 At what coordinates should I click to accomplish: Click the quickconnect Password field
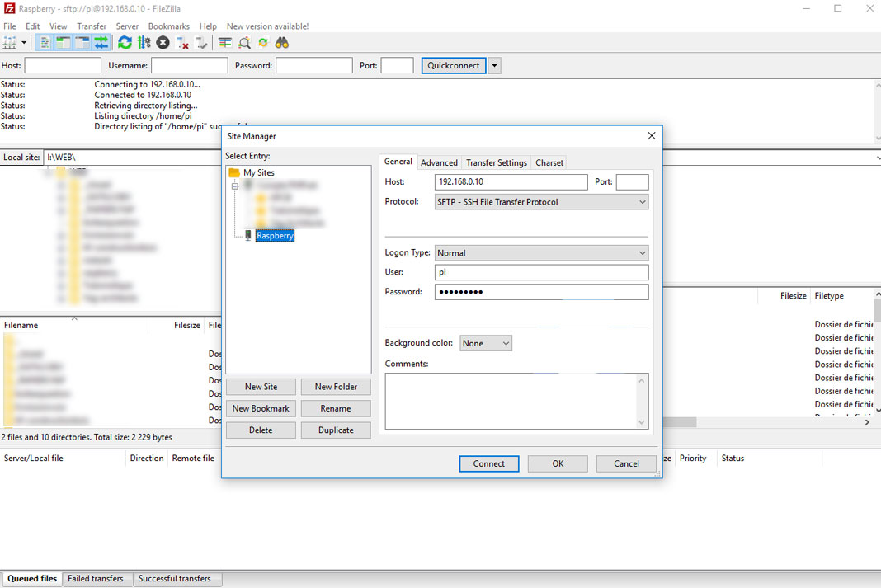pyautogui.click(x=314, y=65)
